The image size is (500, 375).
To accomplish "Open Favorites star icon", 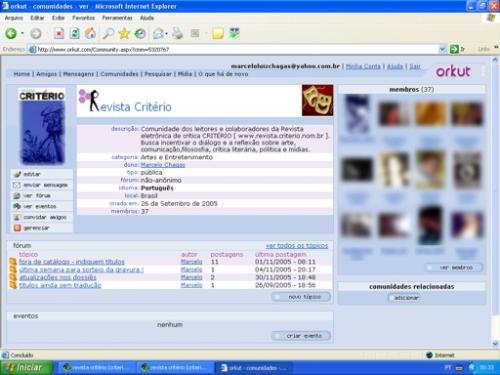I will tap(124, 33).
